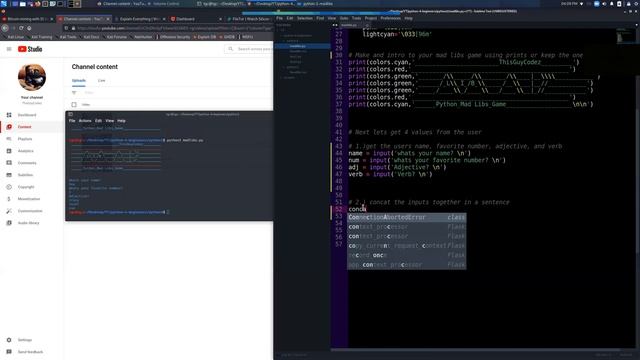Click the browser back button
The image size is (640, 360).
[x=5, y=28]
